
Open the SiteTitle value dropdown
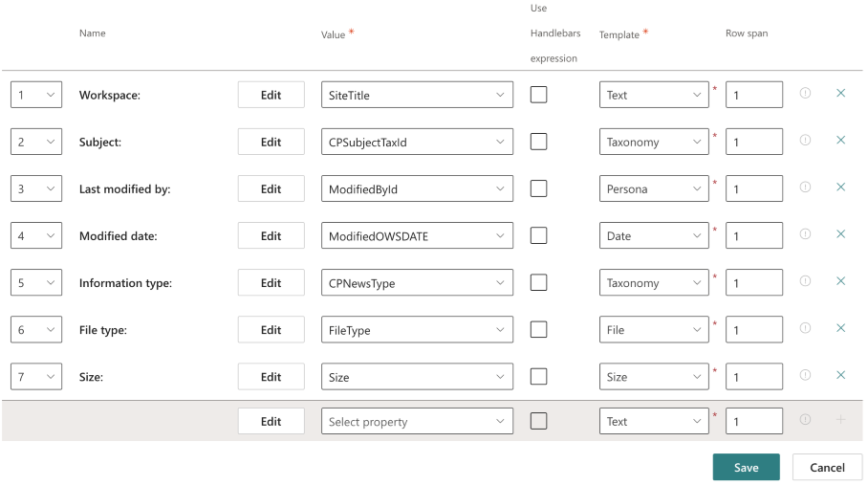coord(417,95)
